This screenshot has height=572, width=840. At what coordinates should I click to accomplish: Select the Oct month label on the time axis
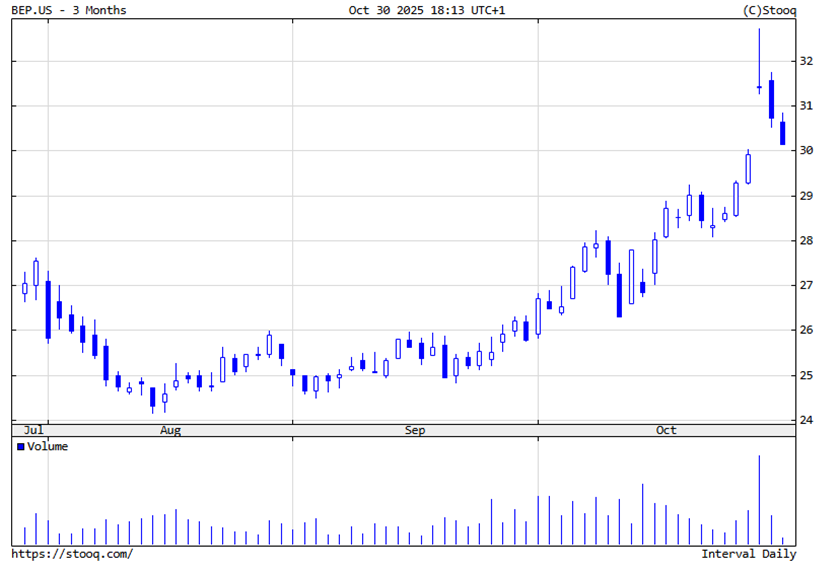[666, 430]
